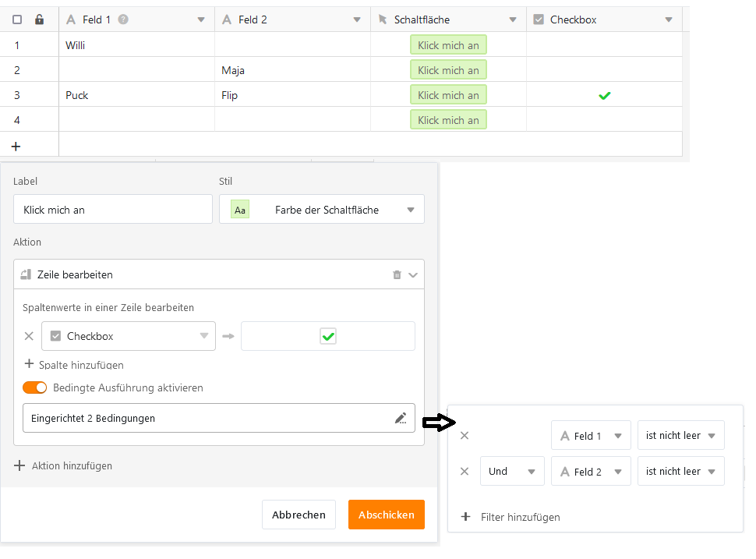Open the Schaltfläche column header menu
Screen dimensions: 756x559
(513, 19)
